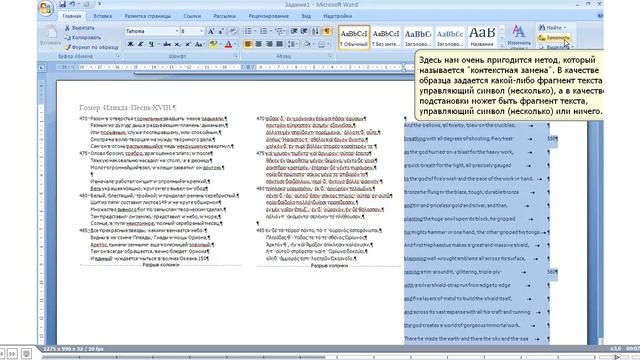Open Clipboard pane launcher in Буфер обмена

pos(118,56)
